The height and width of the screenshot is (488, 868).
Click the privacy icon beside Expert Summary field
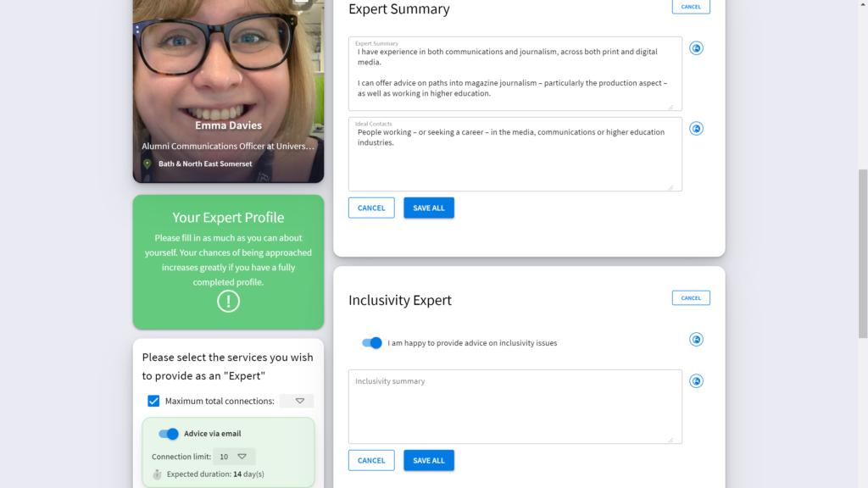coord(696,48)
